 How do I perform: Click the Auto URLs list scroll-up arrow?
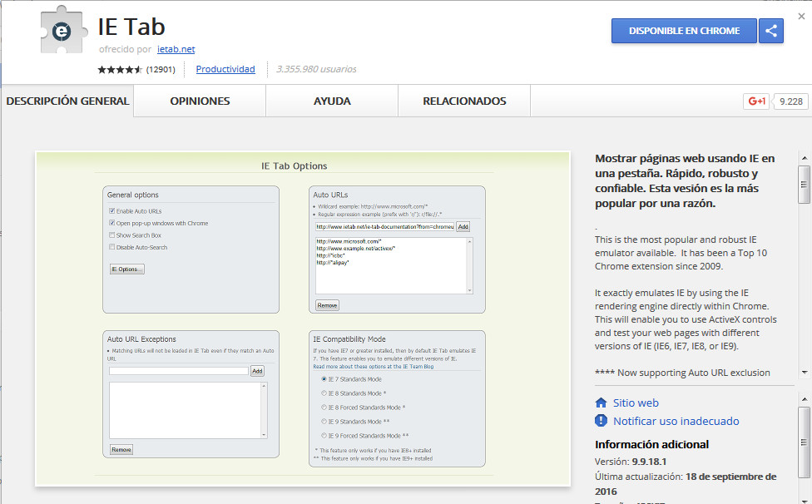[470, 241]
